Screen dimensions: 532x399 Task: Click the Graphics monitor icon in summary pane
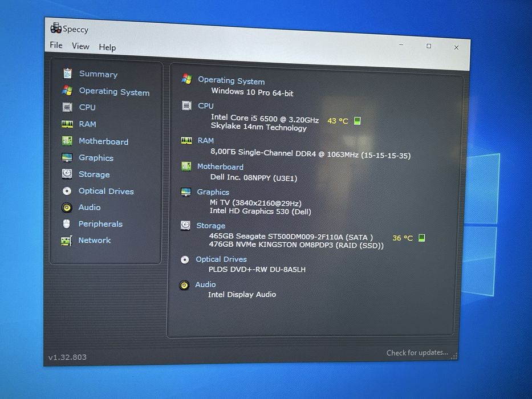(x=185, y=192)
